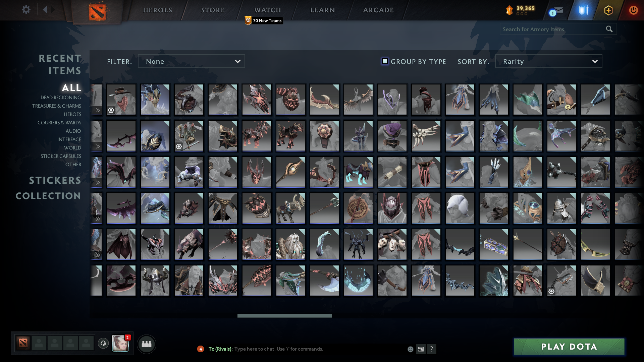
Task: Open the 70 New Teams notification
Action: click(264, 20)
